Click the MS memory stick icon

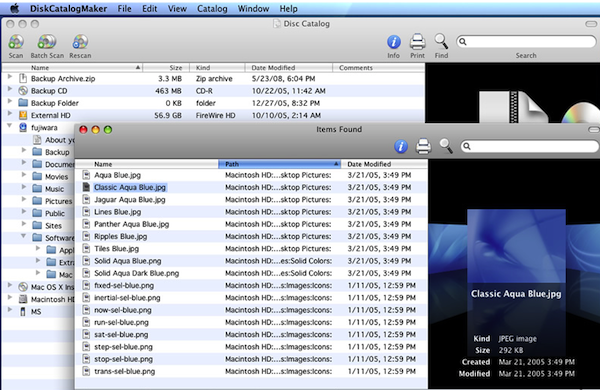[x=23, y=312]
